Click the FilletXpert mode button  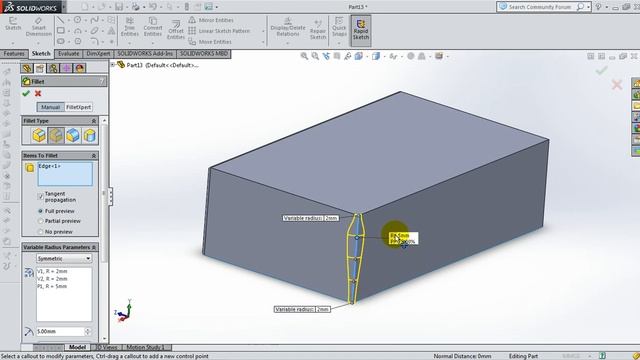[78, 107]
